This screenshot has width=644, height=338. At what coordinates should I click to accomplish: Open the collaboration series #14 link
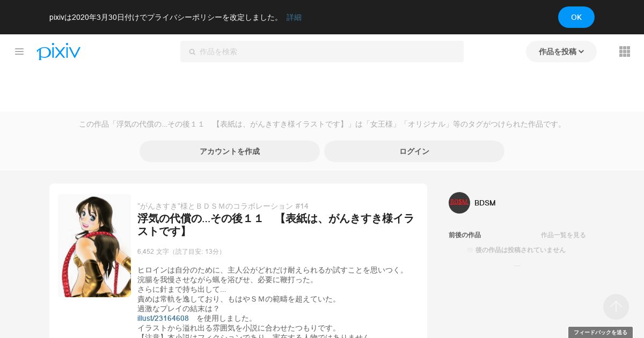tap(223, 206)
